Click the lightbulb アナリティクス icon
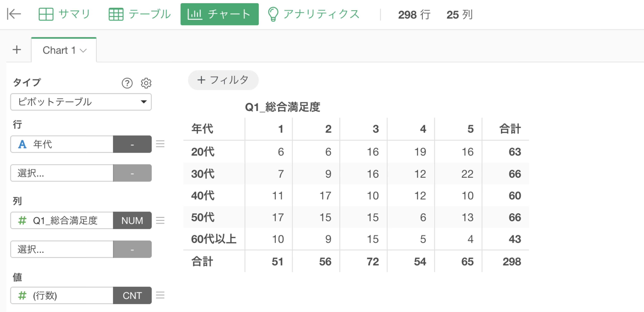Viewport: 644px width, 312px height. click(273, 14)
